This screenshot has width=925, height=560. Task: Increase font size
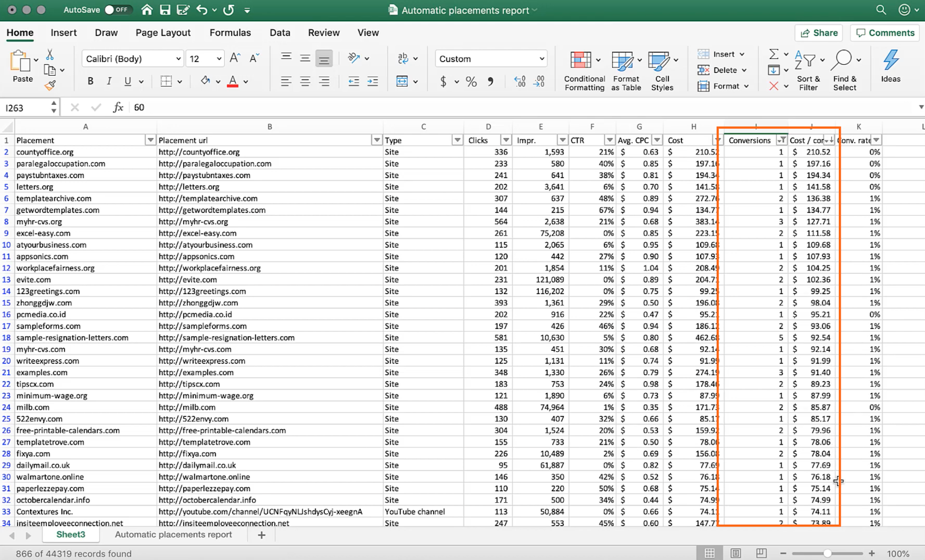235,58
